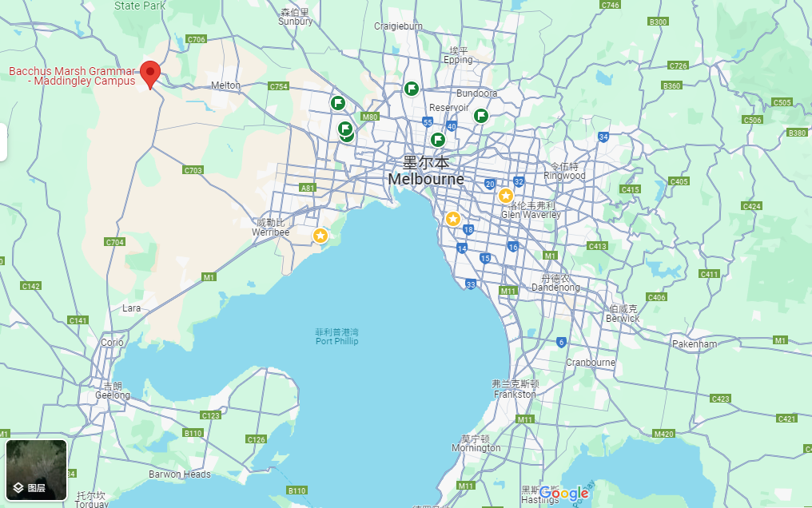Click the red Bacchus Marsh Grammar pin
This screenshot has height=508, width=812.
point(149,73)
